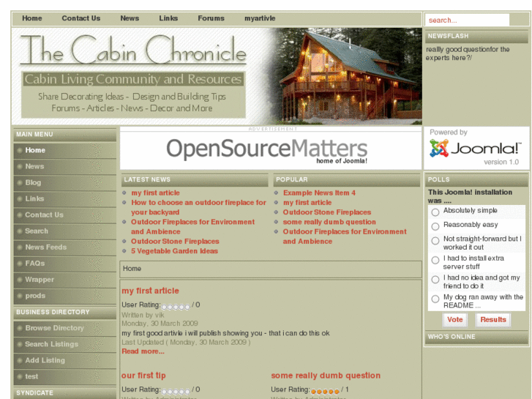Select the 'Absolutely simple' poll option
Viewport: 532px width, 399px height.
tap(435, 212)
